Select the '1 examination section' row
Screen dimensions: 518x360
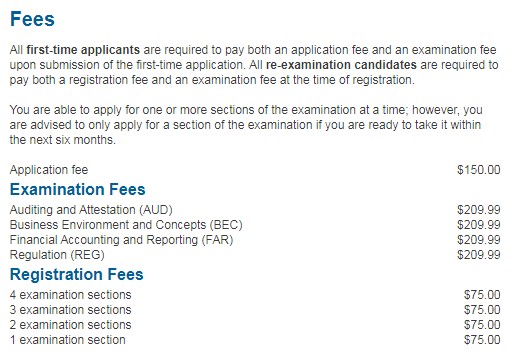click(255, 340)
